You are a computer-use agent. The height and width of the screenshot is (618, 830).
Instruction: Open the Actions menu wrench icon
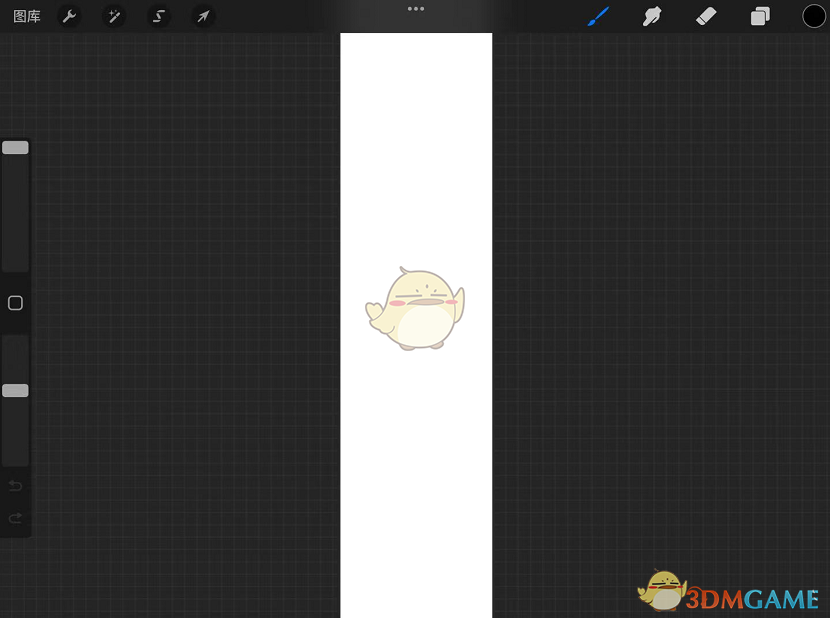(69, 16)
